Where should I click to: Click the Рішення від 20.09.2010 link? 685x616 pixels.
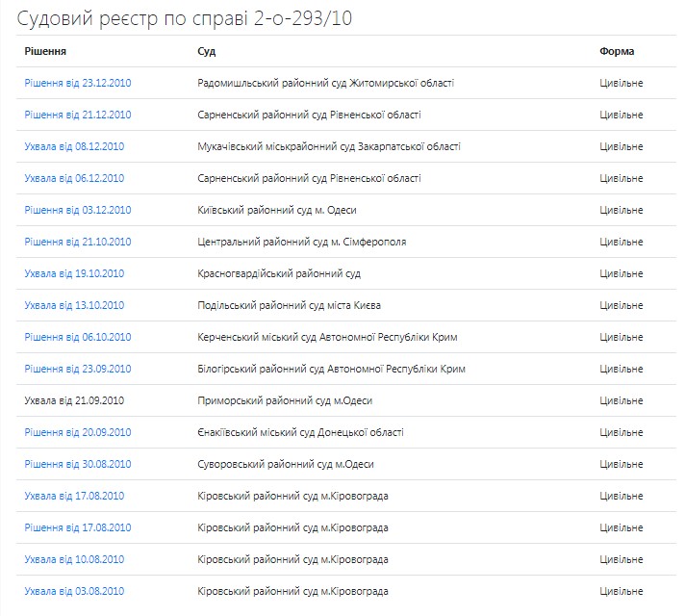77,432
